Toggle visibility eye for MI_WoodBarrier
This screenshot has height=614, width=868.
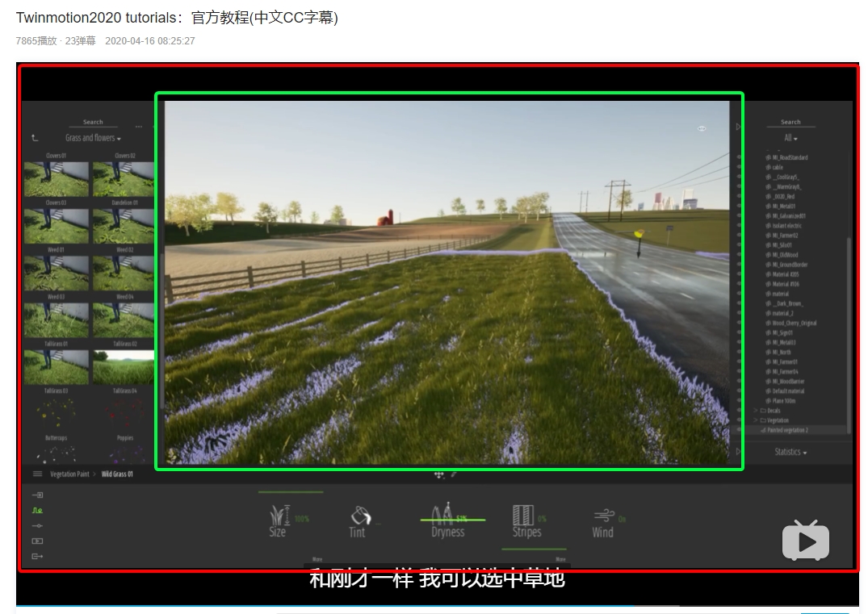click(x=739, y=381)
